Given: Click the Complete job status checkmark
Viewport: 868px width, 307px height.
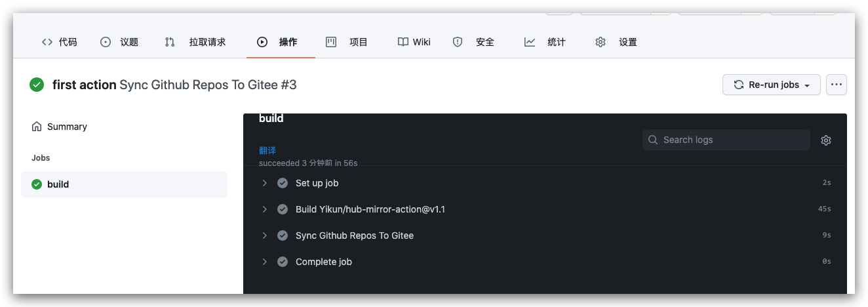Looking at the screenshot, I should (x=283, y=262).
